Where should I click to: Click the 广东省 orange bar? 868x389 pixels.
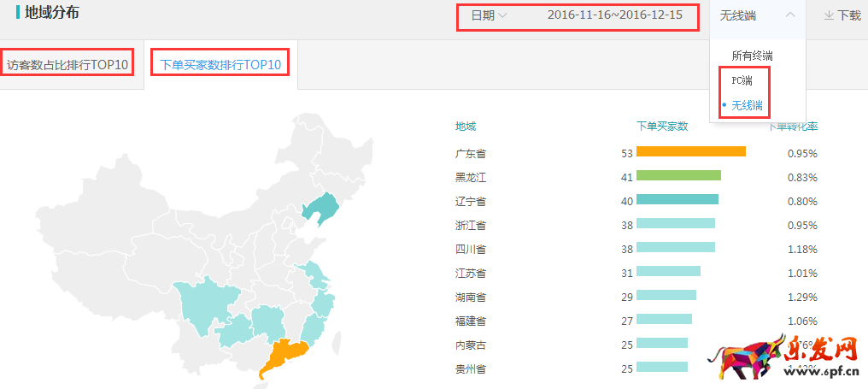pyautogui.click(x=691, y=151)
